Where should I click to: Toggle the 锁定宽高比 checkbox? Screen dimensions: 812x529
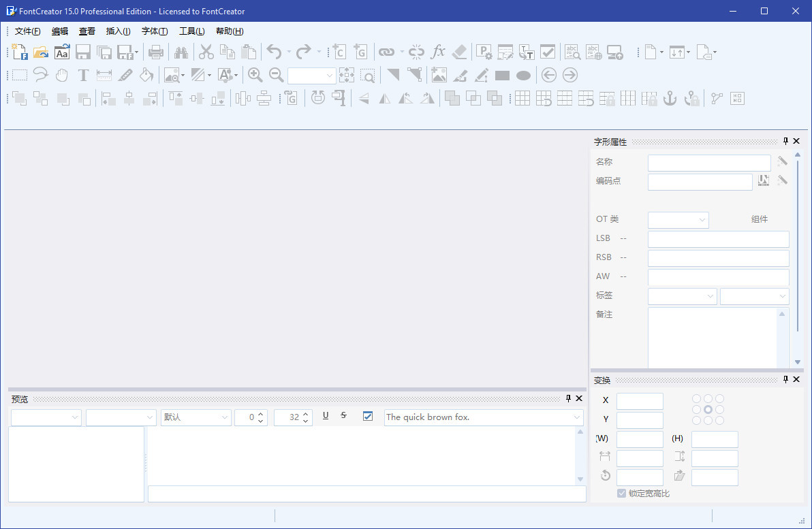pos(621,493)
